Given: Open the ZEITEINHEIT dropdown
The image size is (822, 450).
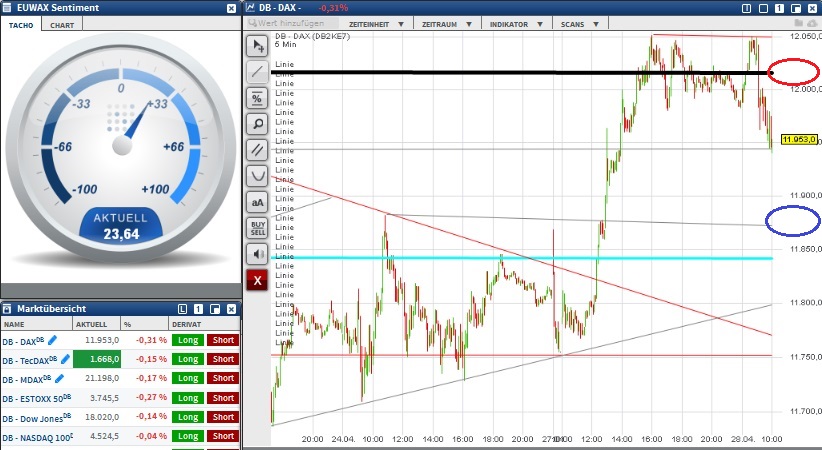Looking at the screenshot, I should (376, 24).
